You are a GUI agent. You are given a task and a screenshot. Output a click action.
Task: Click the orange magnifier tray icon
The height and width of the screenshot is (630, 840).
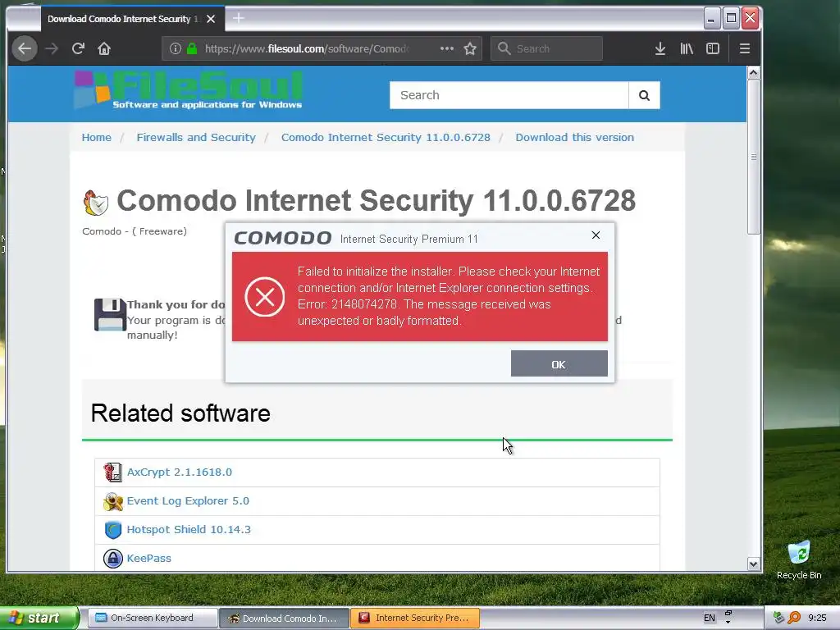(794, 619)
